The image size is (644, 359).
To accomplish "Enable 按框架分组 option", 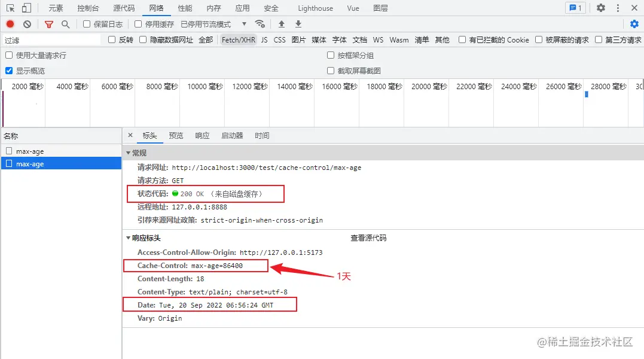I will click(x=331, y=55).
